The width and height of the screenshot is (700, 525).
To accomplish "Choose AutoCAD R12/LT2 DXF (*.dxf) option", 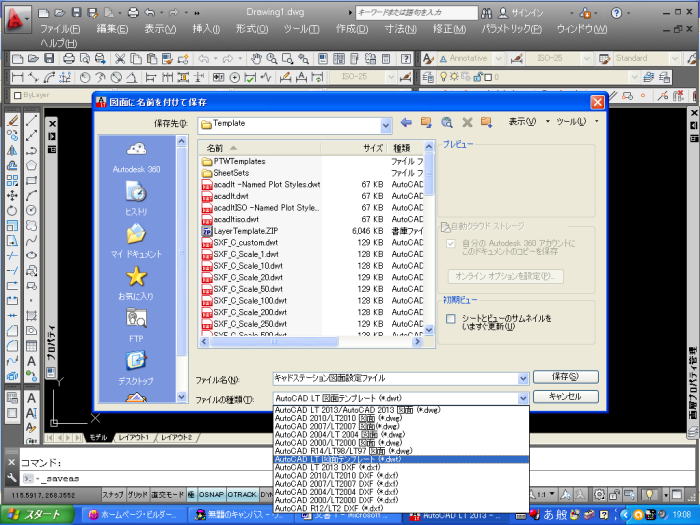I will point(401,508).
